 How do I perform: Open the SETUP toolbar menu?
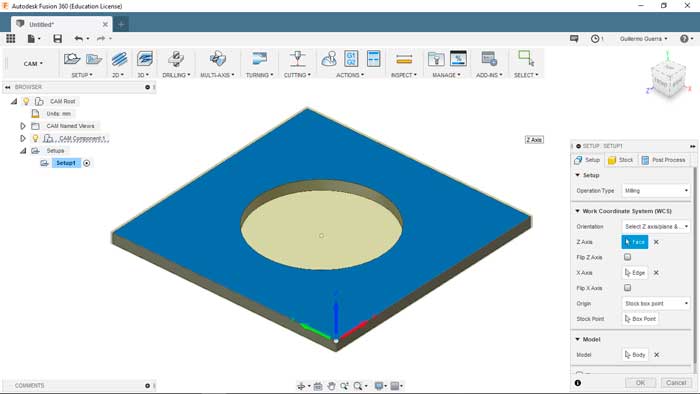[82, 75]
